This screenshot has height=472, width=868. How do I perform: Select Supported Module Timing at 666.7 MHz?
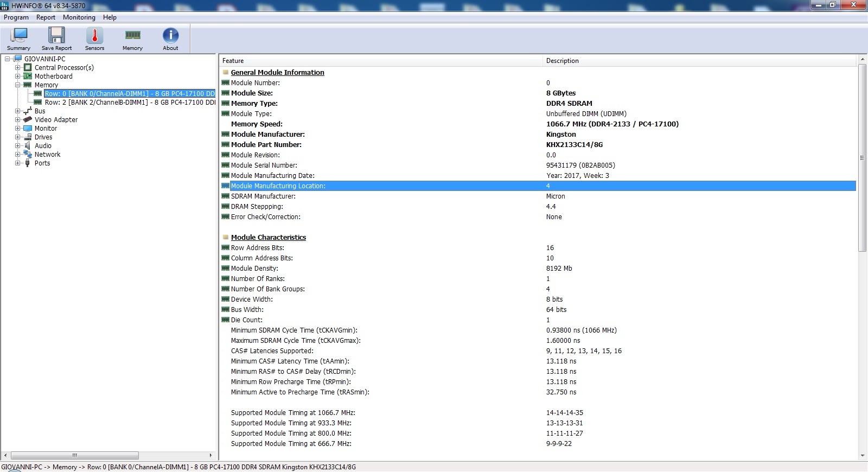click(x=538, y=443)
